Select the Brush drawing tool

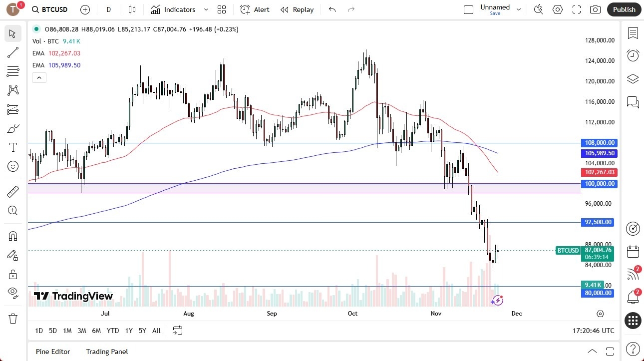(13, 128)
